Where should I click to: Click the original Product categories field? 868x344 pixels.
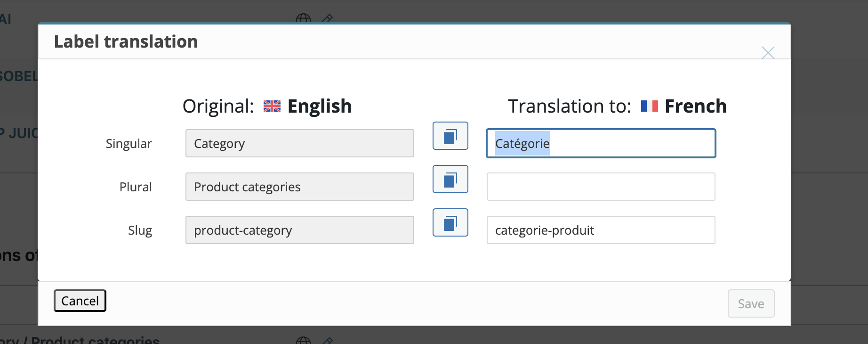[299, 187]
